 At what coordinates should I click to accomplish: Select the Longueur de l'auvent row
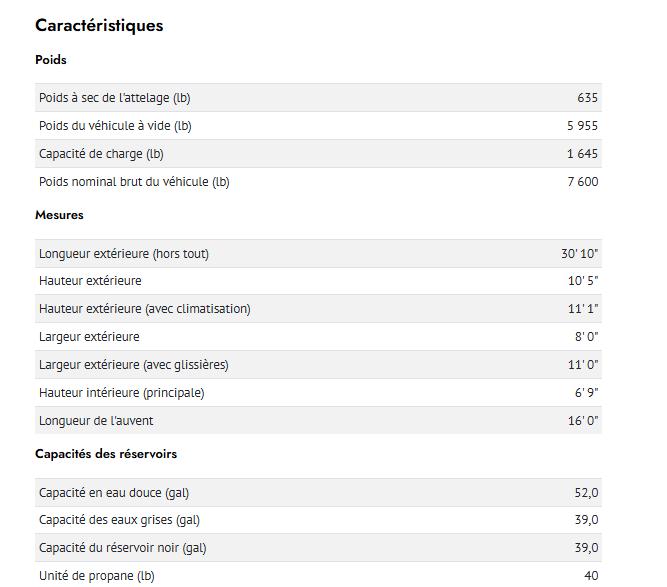pos(318,420)
